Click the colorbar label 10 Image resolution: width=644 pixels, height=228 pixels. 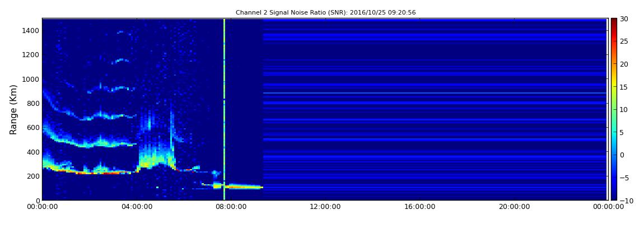tap(624, 110)
